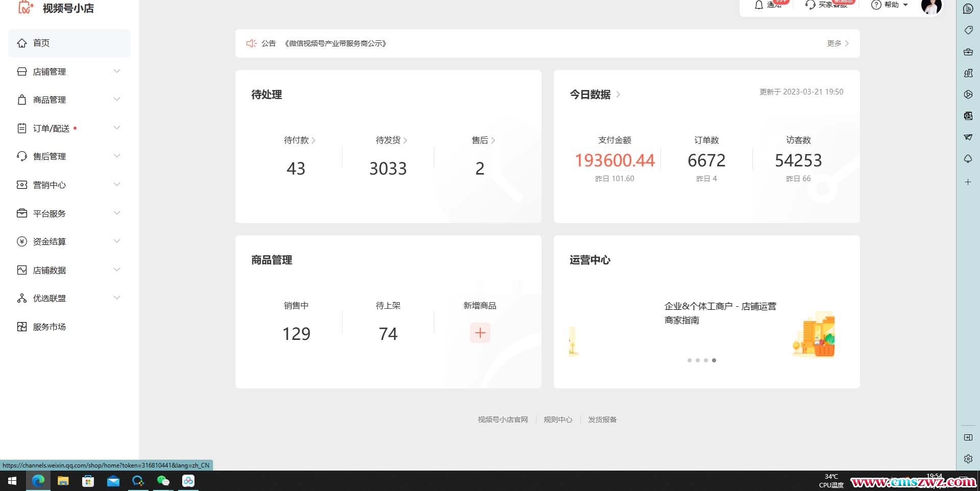980x491 pixels.
Task: Click the Edge sidebar Outlook icon
Action: [x=968, y=116]
